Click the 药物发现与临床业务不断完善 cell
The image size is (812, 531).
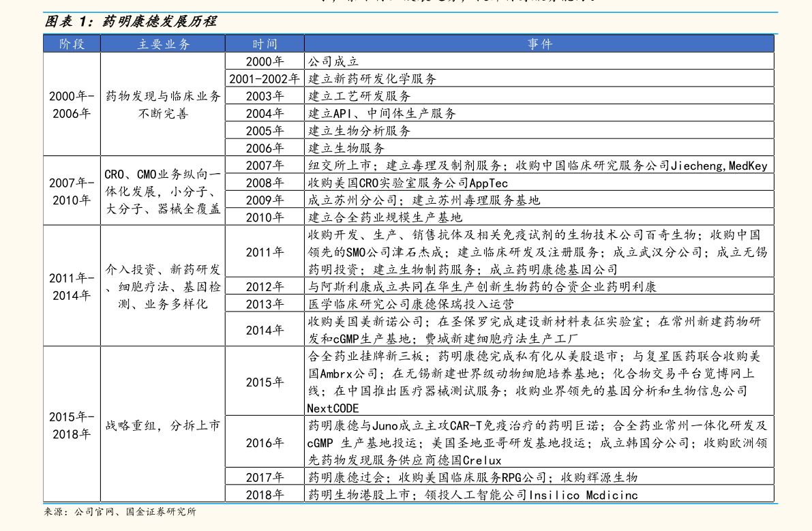click(163, 104)
